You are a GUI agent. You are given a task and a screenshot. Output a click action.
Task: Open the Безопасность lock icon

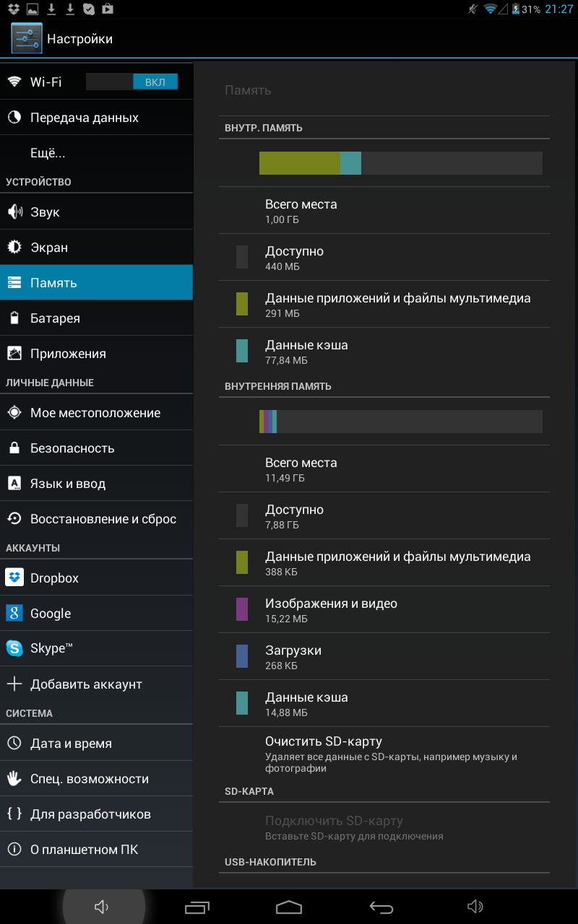click(x=14, y=448)
